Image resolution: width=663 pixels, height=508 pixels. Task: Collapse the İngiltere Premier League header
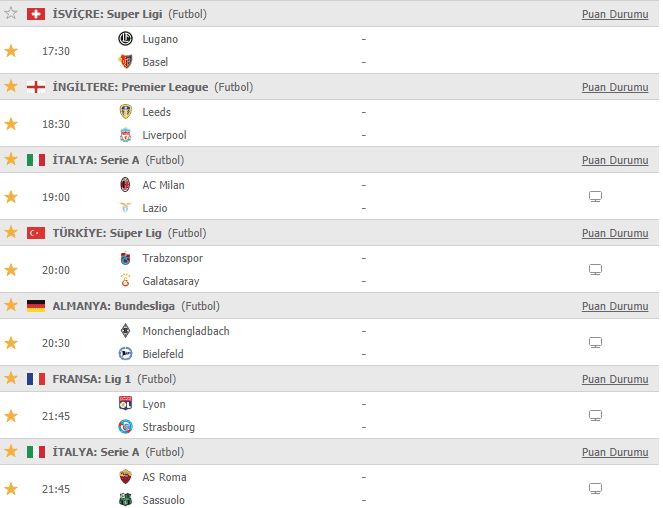329,87
